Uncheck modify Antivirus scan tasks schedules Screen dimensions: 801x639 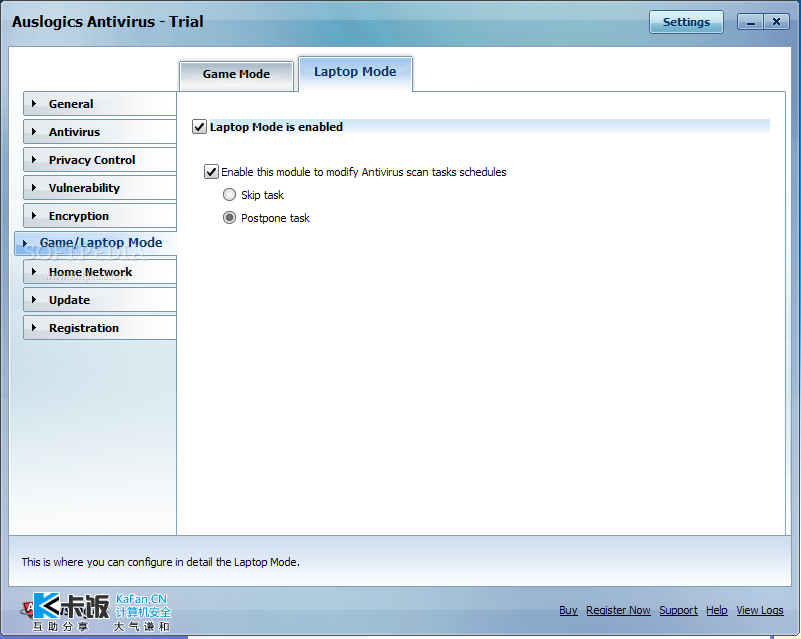tap(211, 172)
